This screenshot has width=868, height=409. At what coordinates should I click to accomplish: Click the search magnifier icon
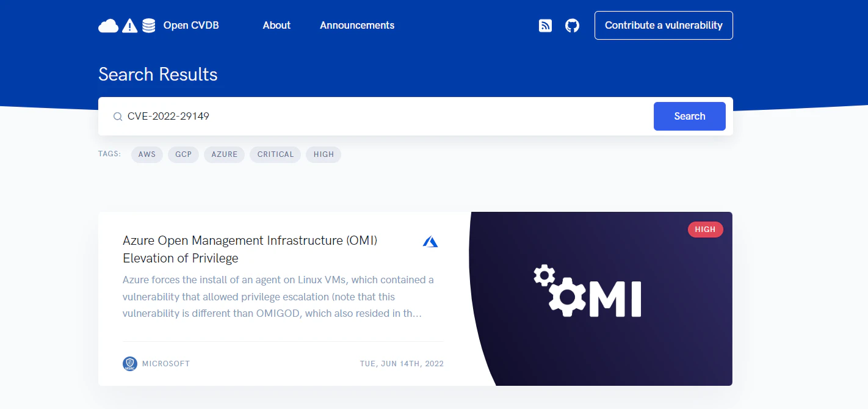(118, 117)
